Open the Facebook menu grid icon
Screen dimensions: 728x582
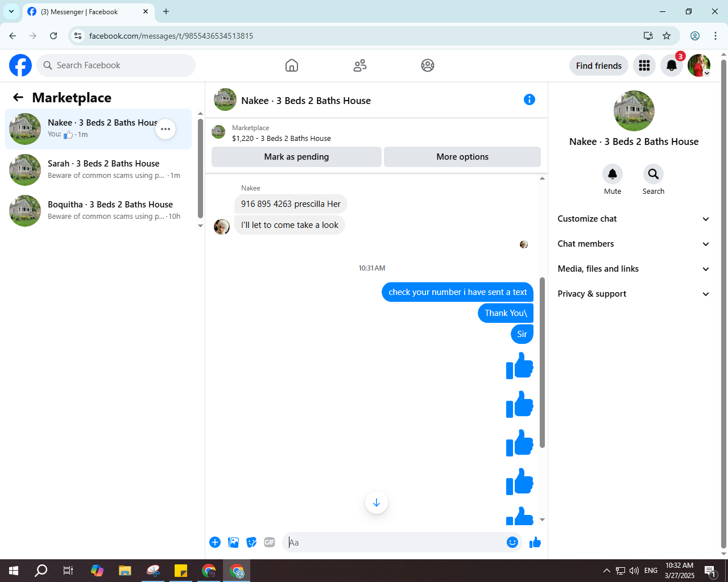point(644,65)
